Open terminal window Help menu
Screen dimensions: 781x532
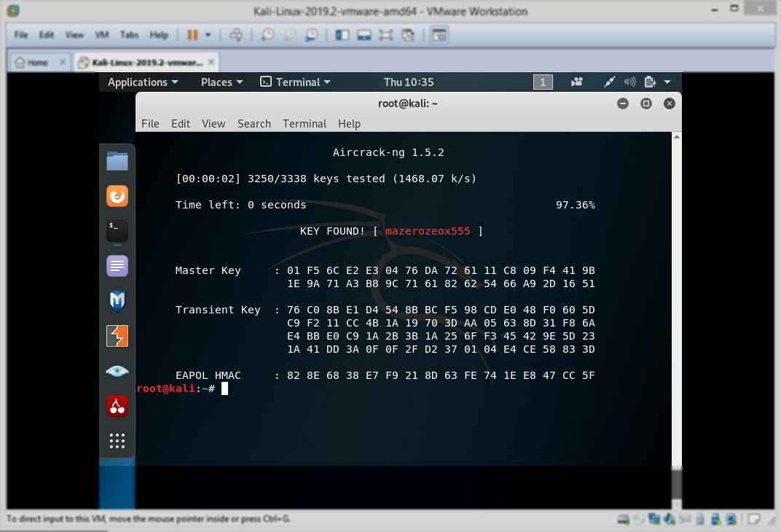tap(349, 124)
